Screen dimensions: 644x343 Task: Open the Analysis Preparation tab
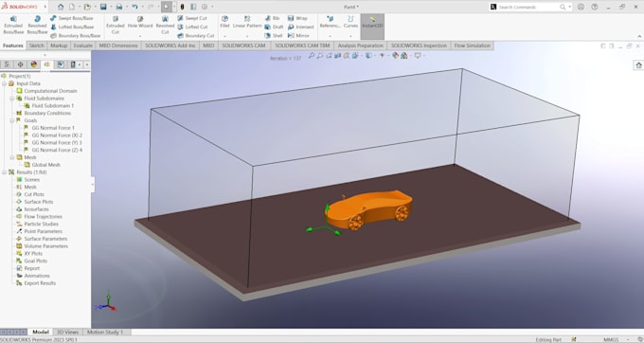click(x=360, y=45)
